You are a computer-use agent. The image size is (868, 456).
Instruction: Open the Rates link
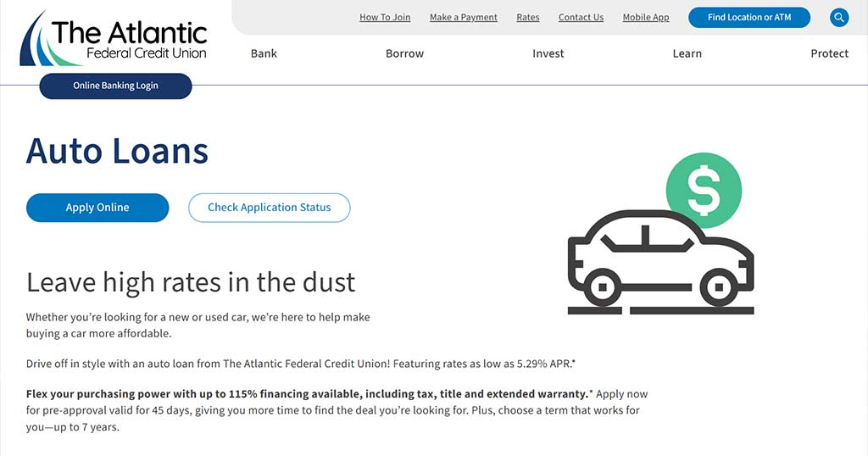527,17
